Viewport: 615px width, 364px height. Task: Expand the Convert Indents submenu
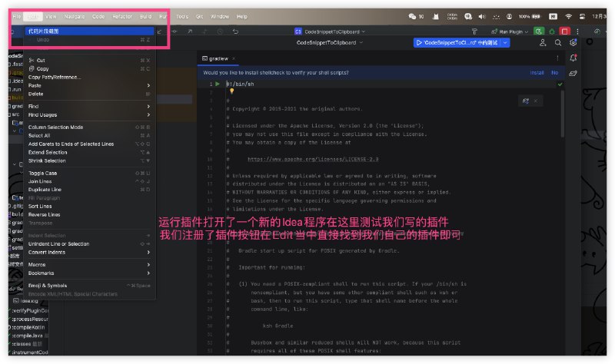pyautogui.click(x=47, y=252)
